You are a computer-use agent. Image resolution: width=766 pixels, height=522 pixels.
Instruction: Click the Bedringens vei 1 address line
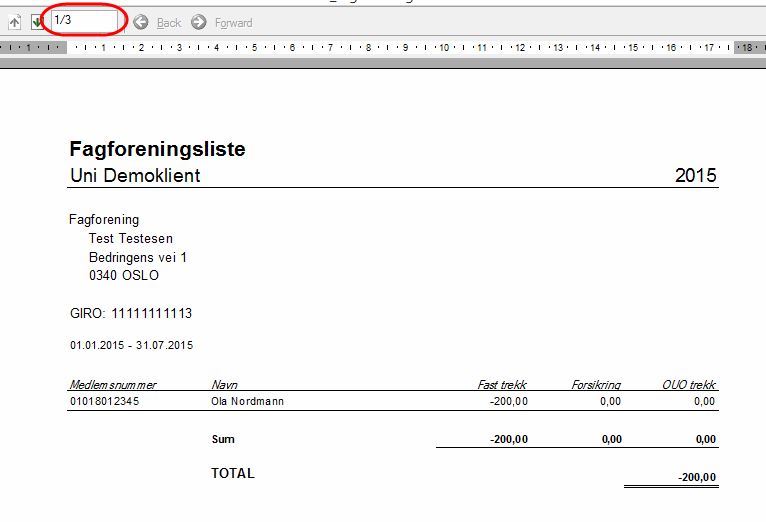[137, 257]
